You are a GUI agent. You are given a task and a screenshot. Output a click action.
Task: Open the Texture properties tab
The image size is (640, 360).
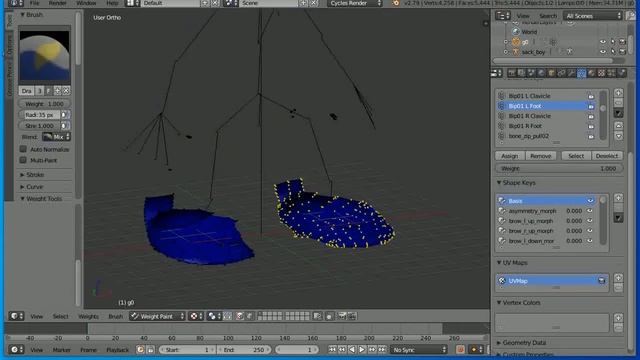(601, 73)
